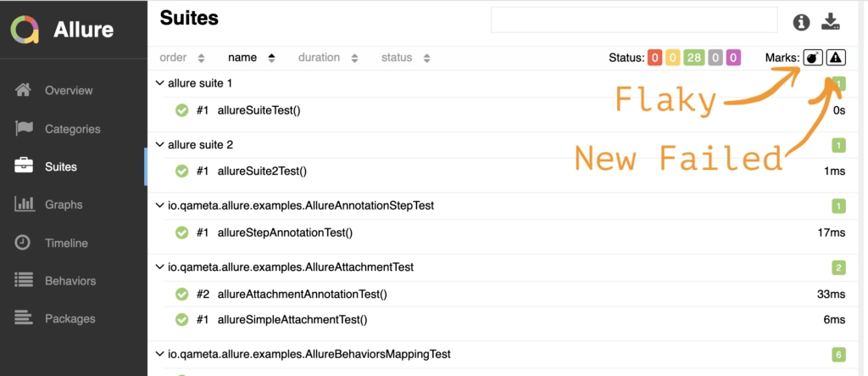Collapse the allure suite 1 group
This screenshot has height=376, width=868.
(160, 83)
